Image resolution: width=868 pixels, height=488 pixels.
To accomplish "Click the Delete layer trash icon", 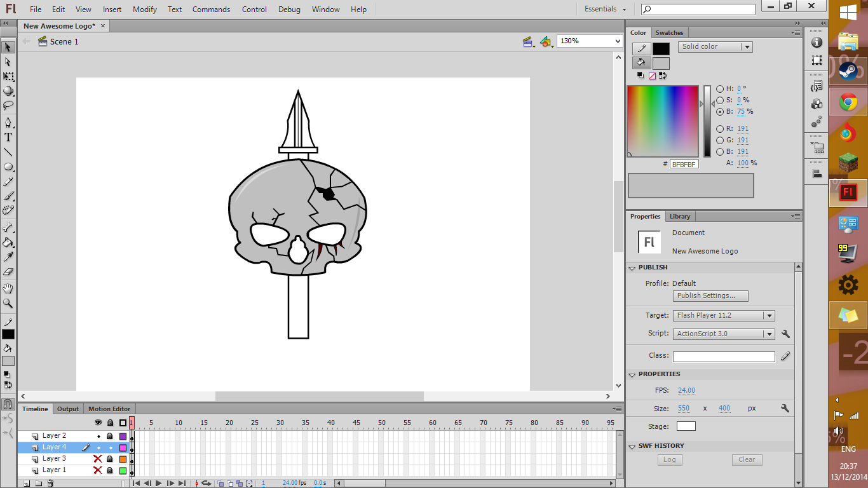I will coord(51,484).
